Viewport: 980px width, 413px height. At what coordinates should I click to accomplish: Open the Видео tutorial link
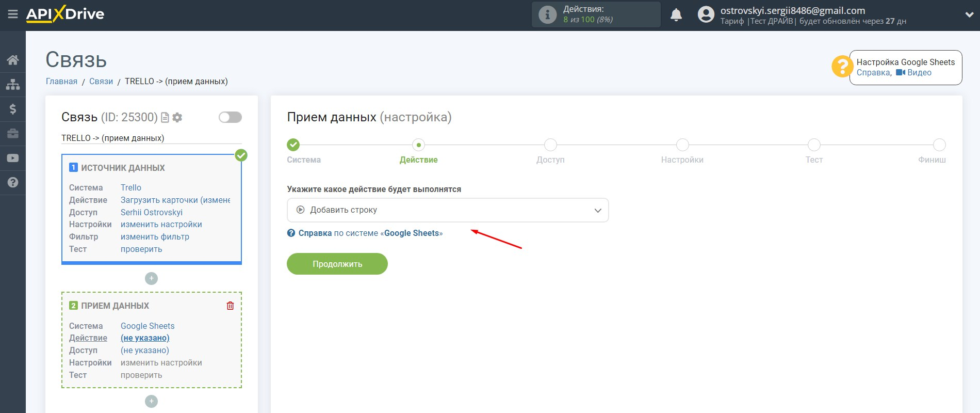pyautogui.click(x=914, y=72)
